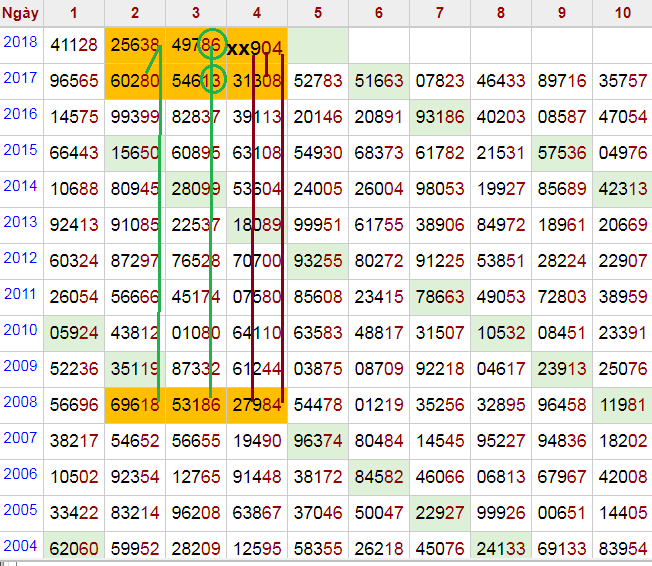Screen dimensions: 652x566
Task: Select column header 3
Action: point(195,12)
